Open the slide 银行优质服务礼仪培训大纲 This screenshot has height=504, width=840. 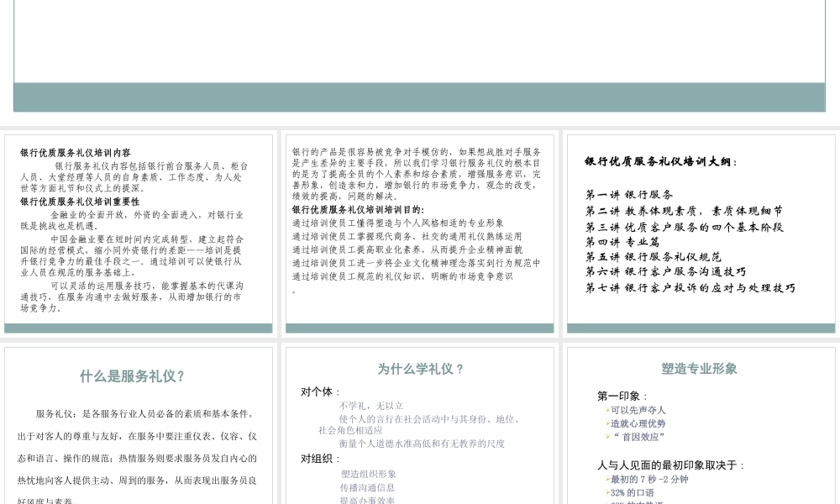pos(701,234)
